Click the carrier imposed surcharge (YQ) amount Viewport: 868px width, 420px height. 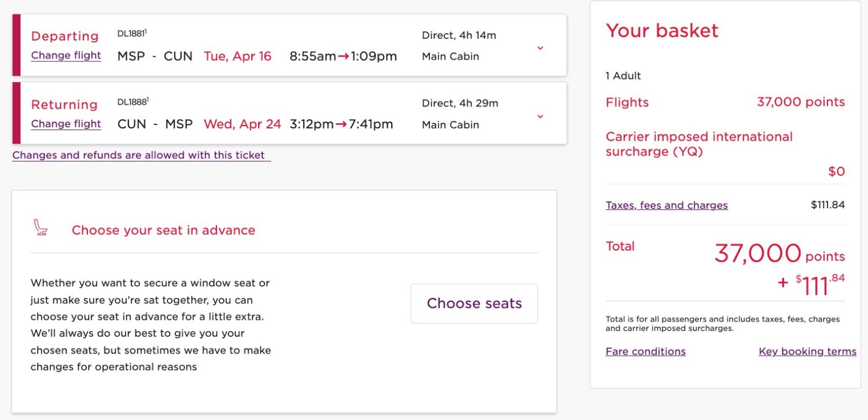[837, 171]
